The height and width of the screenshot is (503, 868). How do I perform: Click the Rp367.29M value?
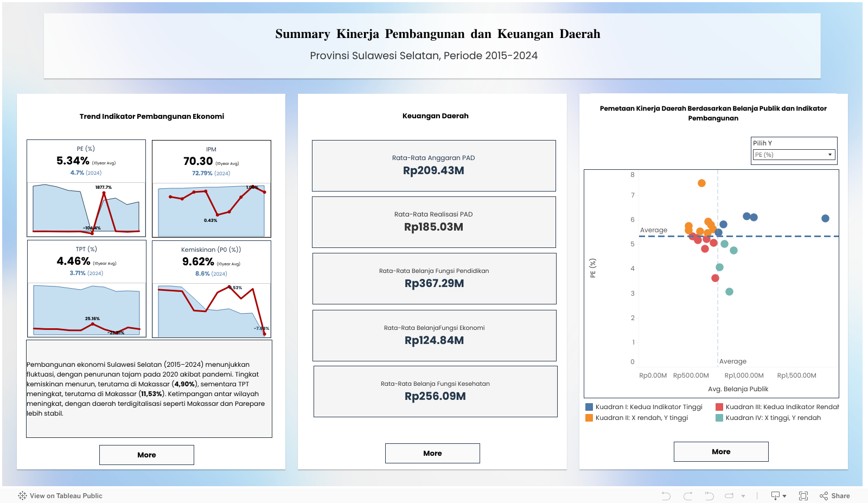[x=434, y=283]
